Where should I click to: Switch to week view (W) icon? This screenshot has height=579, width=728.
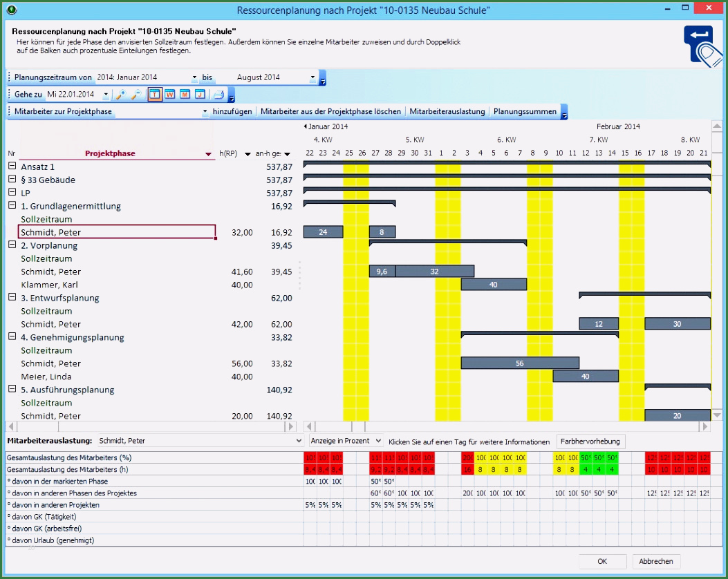(170, 95)
